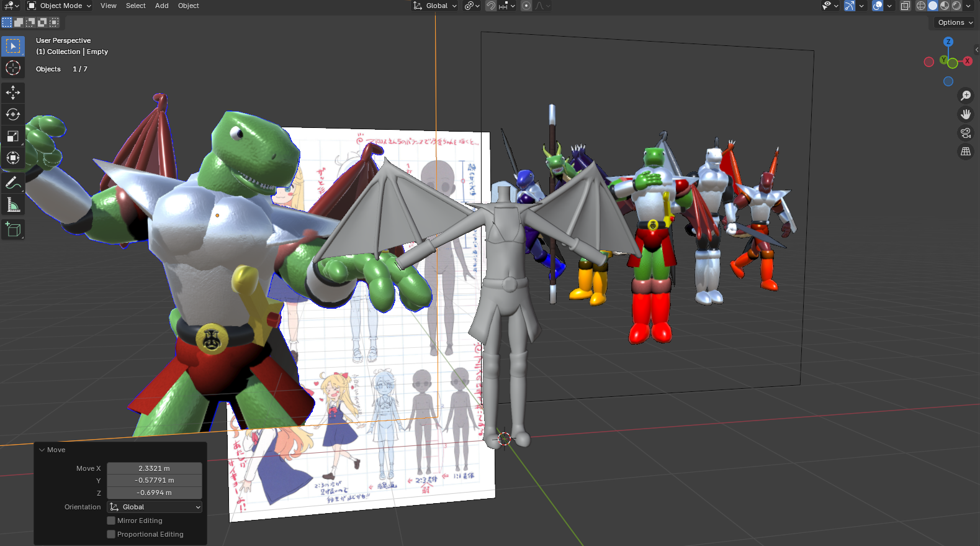Viewport: 980px width, 546px height.
Task: Click the "(1) Collection | Empty" label
Action: (72, 52)
